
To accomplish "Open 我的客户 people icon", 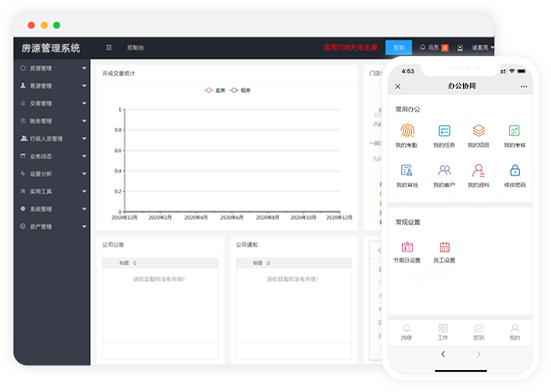I will 444,170.
